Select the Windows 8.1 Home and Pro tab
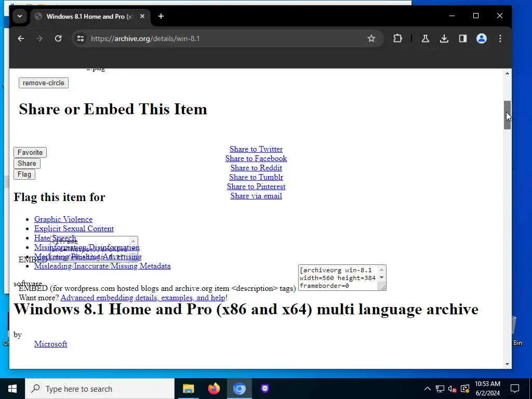This screenshot has width=532, height=399. pyautogui.click(x=90, y=16)
